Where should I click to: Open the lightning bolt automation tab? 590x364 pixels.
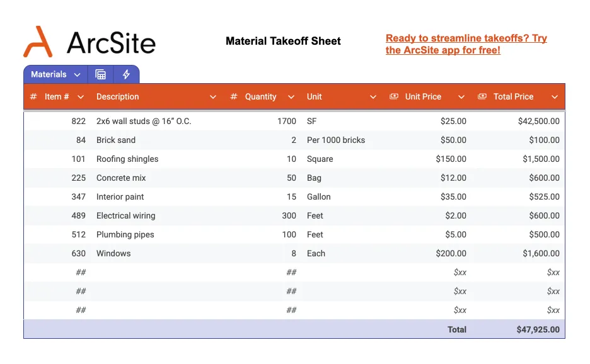click(126, 74)
